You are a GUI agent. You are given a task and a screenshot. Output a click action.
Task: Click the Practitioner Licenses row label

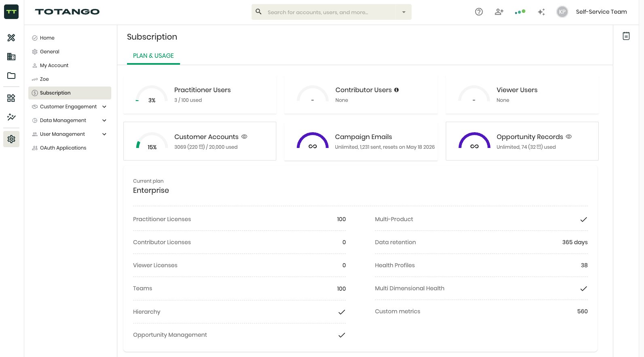point(162,219)
